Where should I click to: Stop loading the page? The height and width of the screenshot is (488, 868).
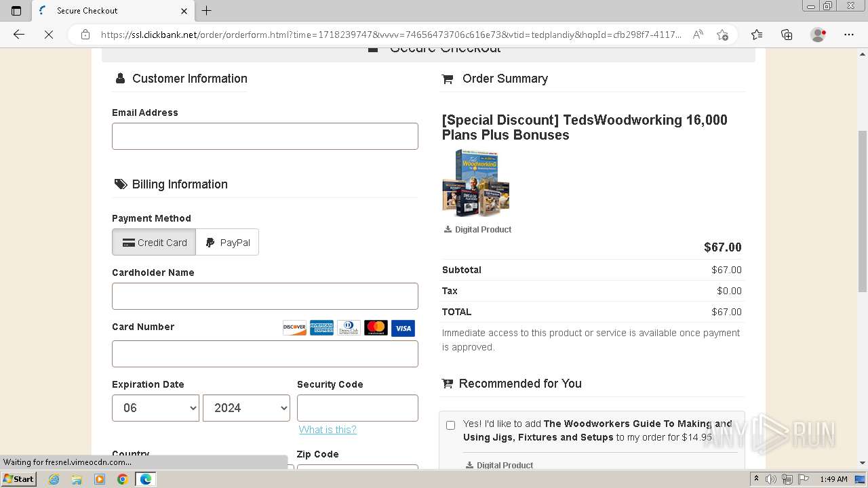coord(49,35)
